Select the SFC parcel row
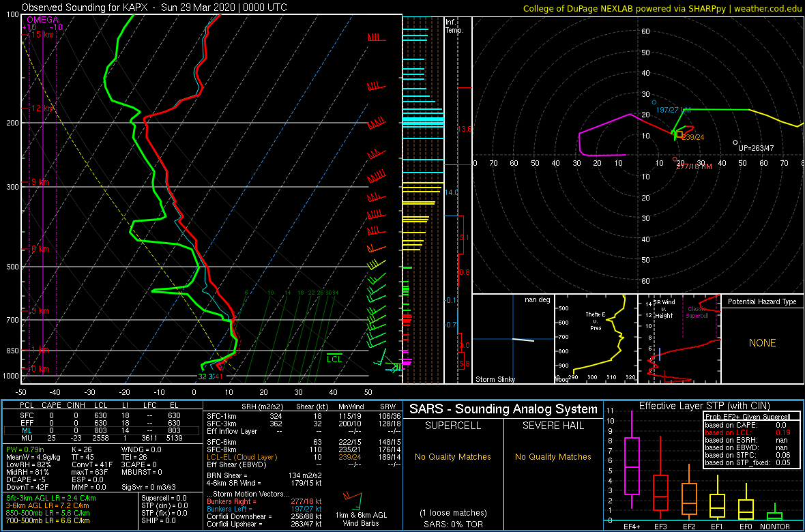The image size is (805, 532). (x=103, y=415)
